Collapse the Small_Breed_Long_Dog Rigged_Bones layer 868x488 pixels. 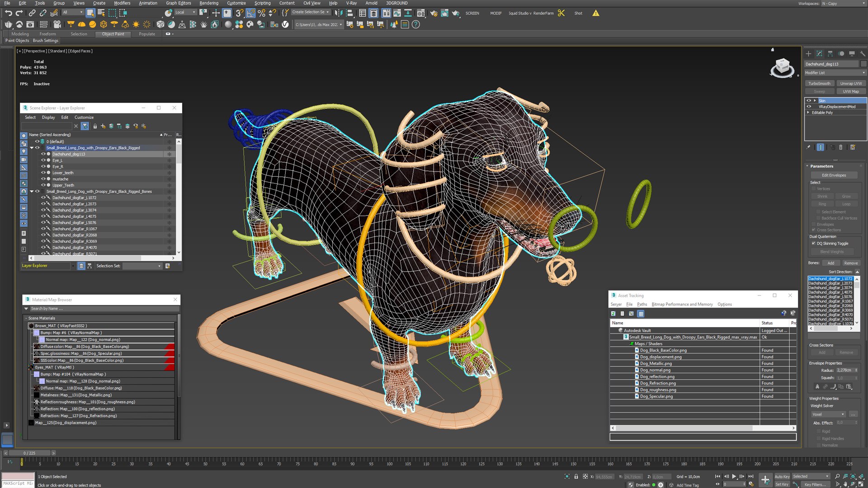pyautogui.click(x=32, y=192)
